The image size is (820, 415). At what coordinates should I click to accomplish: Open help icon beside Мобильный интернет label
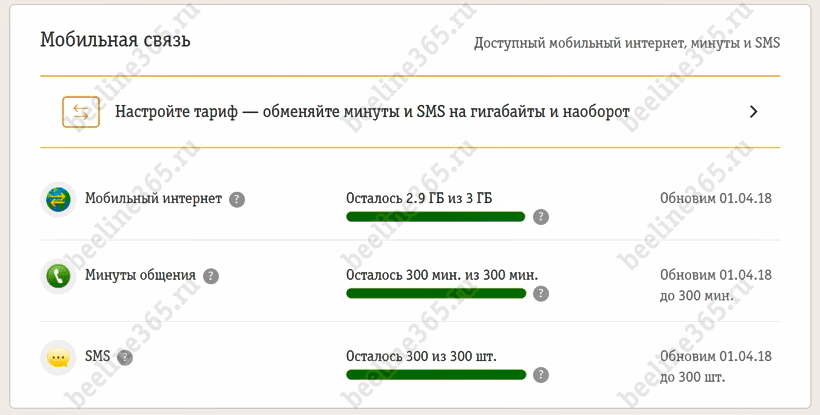coord(237,199)
